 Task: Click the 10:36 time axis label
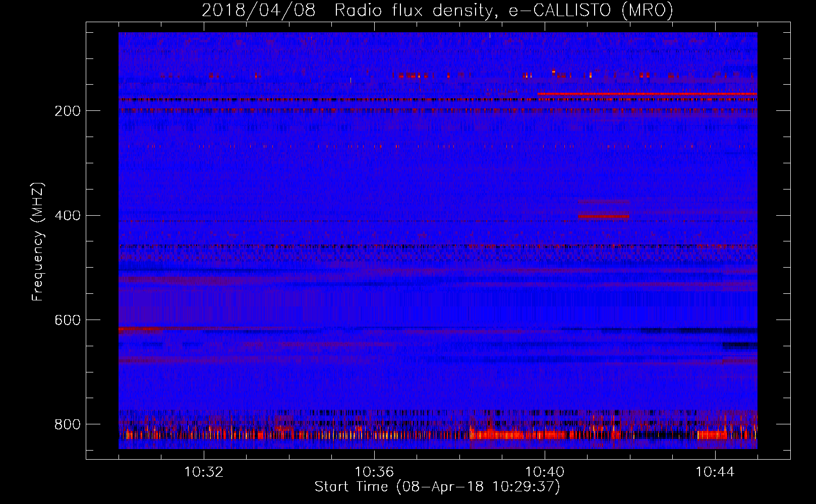[374, 472]
